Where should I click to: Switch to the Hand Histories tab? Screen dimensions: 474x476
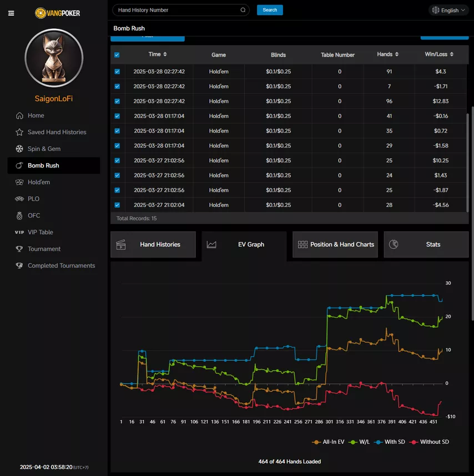153,245
